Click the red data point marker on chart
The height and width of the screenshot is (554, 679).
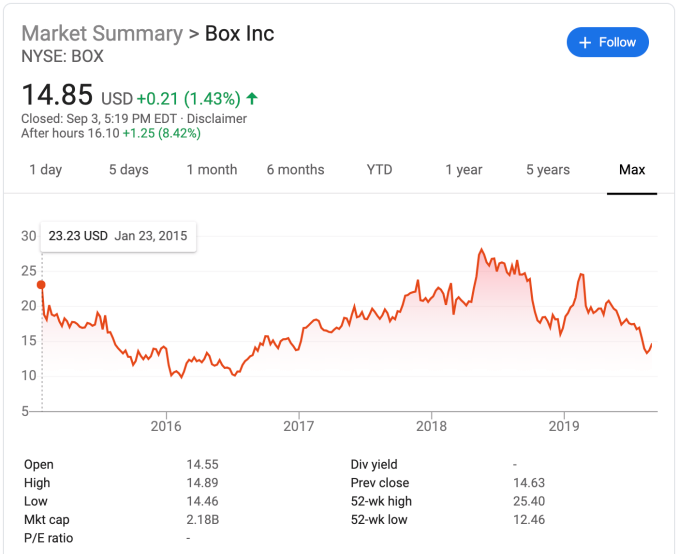(41, 285)
